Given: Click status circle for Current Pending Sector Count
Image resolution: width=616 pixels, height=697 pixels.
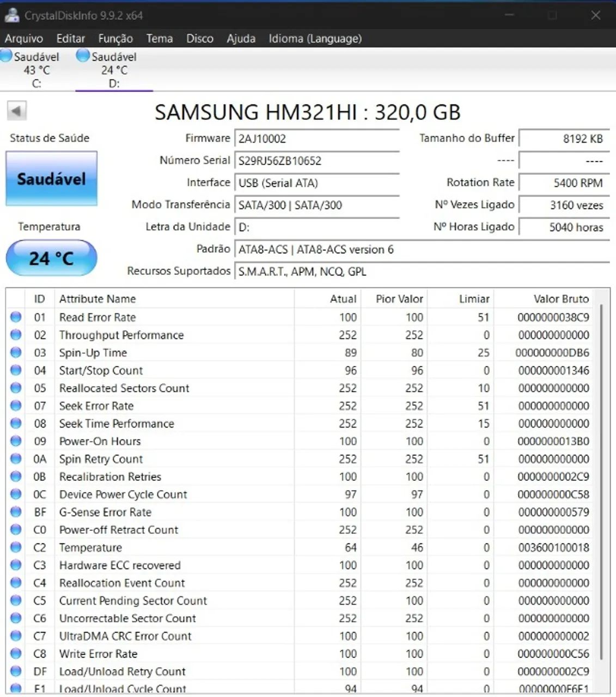Looking at the screenshot, I should 16,600.
